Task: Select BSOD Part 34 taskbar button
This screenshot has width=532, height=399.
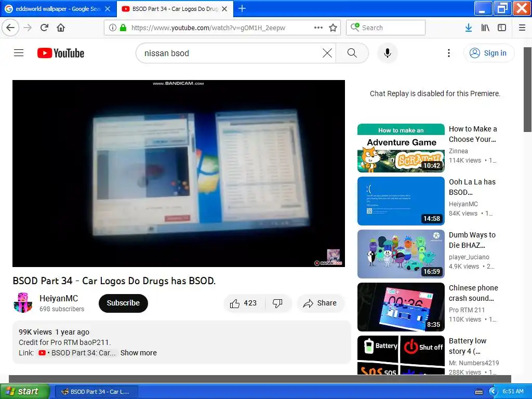Action: coord(96,392)
